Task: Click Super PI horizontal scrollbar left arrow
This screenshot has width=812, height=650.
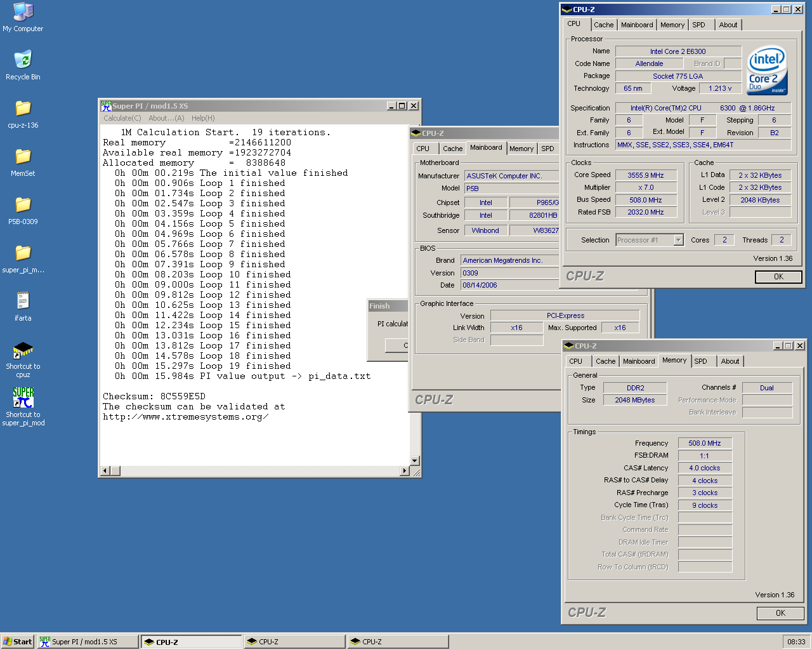Action: [x=106, y=471]
